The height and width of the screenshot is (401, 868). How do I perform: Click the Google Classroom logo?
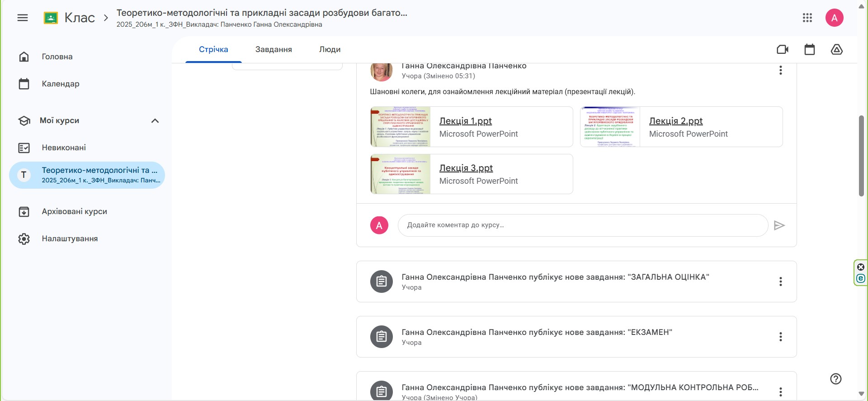[51, 18]
